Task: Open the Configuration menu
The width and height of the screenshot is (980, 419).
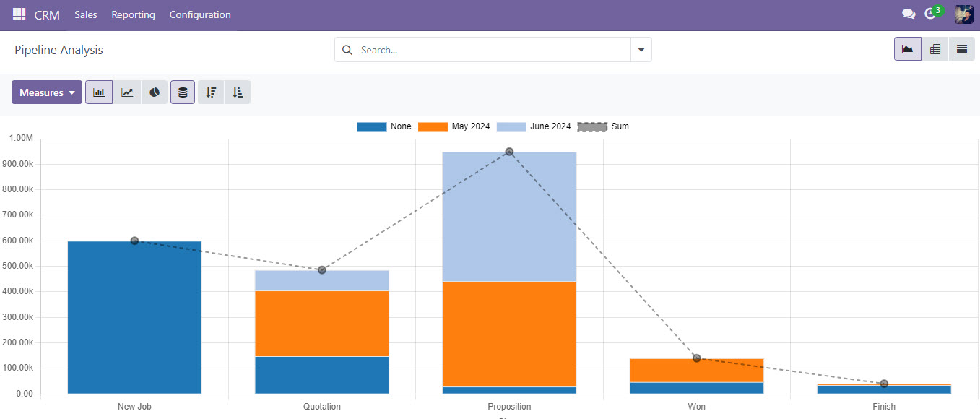Action: (x=200, y=14)
